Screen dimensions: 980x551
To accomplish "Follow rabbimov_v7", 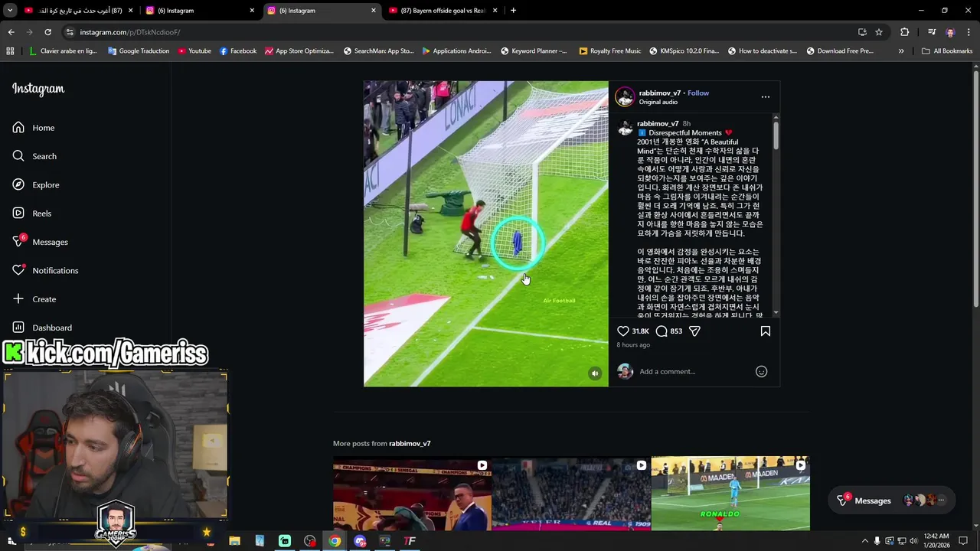I will [698, 93].
